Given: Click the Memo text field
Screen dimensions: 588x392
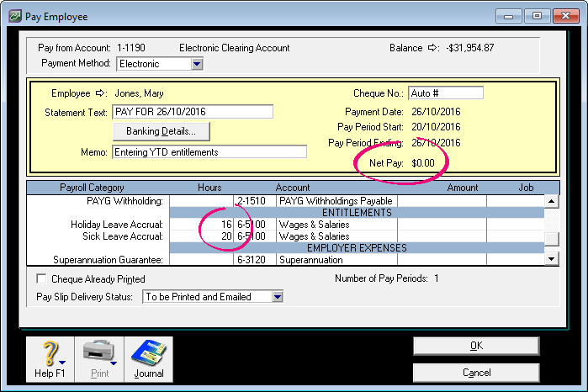Looking at the screenshot, I should (209, 151).
